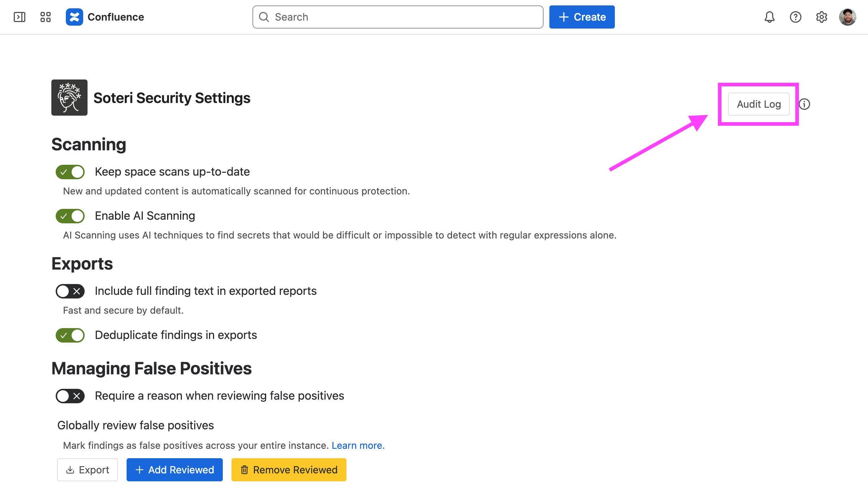The height and width of the screenshot is (490, 868).
Task: Click the Soteri Security logo image
Action: tap(69, 98)
